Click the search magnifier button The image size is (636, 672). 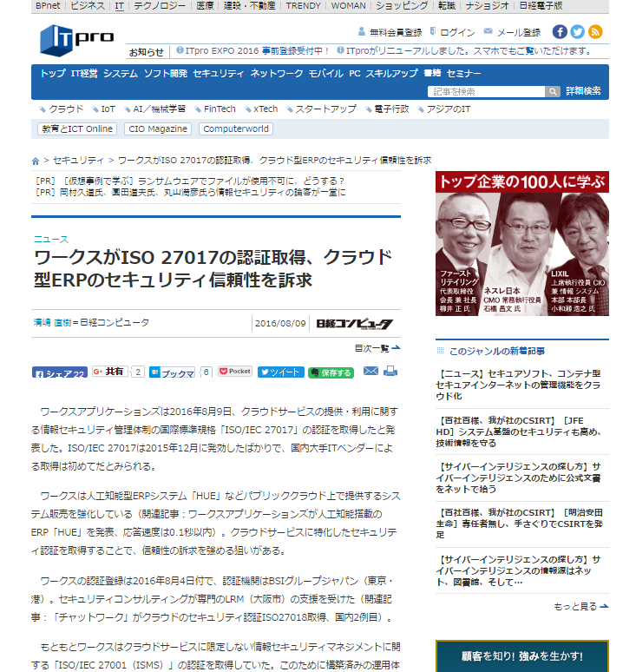coord(553,91)
